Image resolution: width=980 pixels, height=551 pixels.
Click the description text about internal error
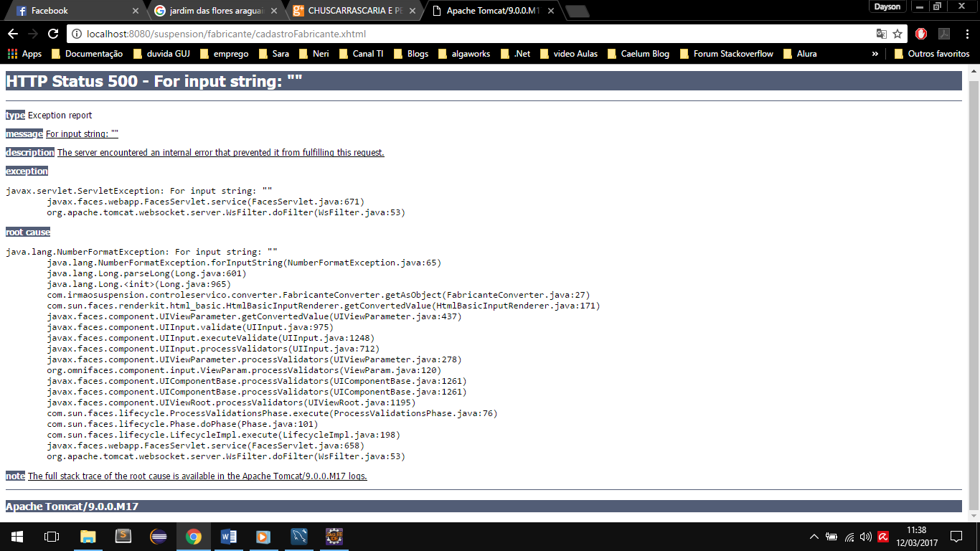(x=220, y=152)
